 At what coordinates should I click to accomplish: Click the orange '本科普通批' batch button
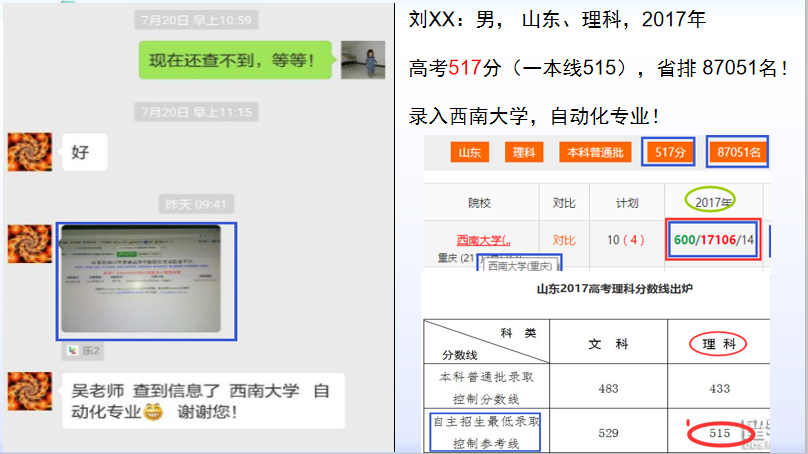pos(595,152)
